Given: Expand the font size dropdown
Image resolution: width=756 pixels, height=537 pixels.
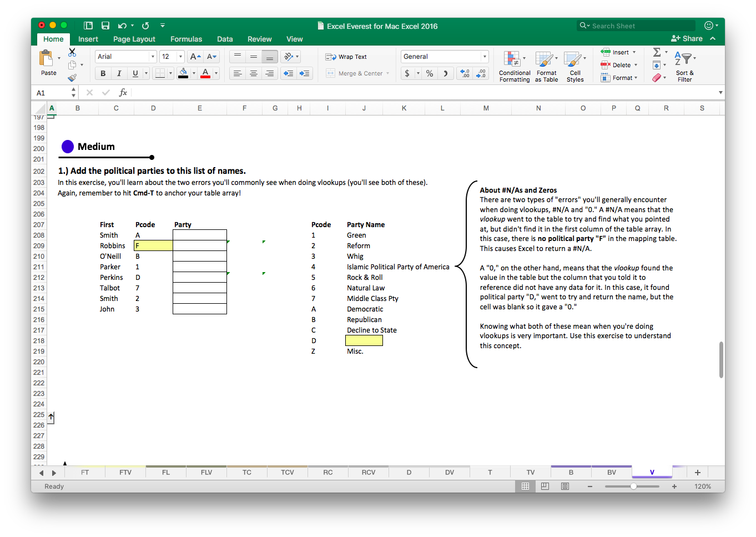Looking at the screenshot, I should coord(179,56).
